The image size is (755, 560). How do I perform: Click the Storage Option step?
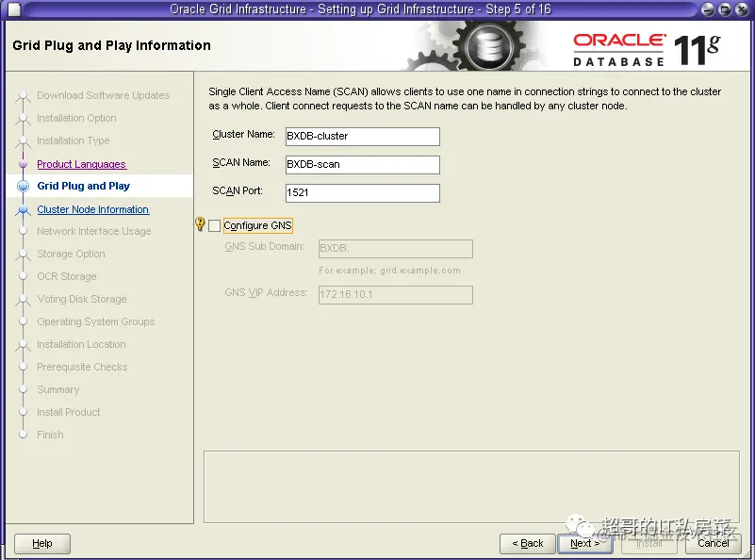(71, 254)
